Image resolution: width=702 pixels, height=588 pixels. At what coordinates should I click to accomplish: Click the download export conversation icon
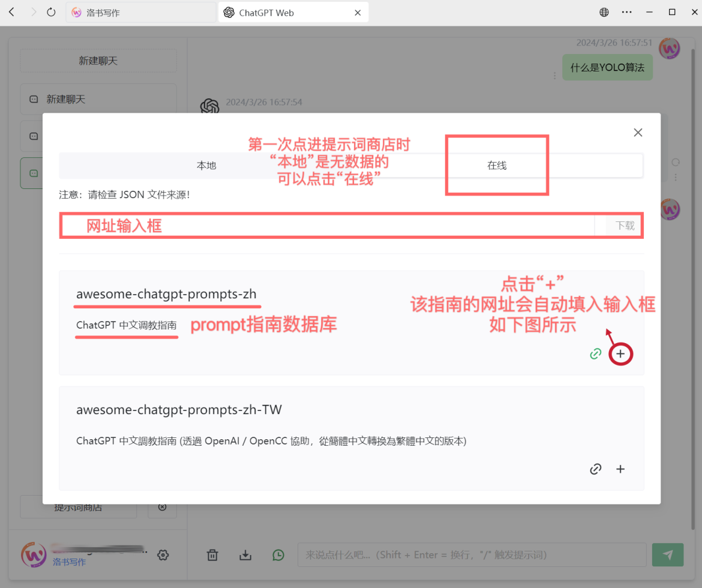tap(245, 556)
